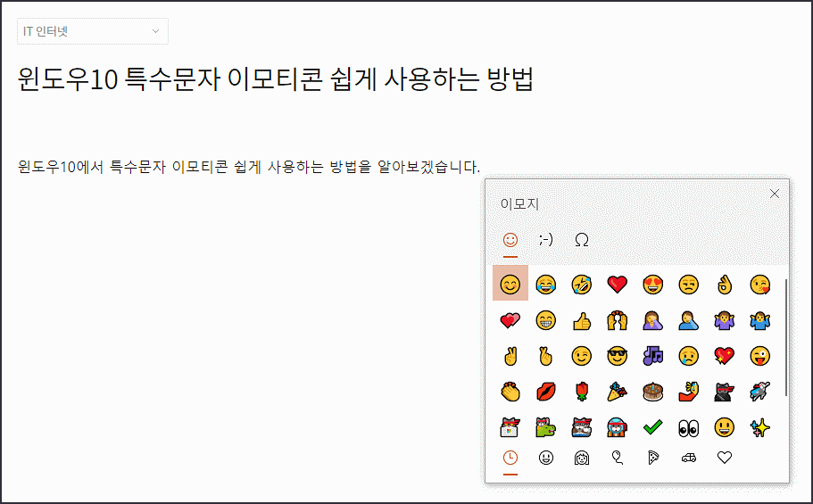Open the pizza food emoji category
Image resolution: width=813 pixels, height=504 pixels.
pos(653,458)
